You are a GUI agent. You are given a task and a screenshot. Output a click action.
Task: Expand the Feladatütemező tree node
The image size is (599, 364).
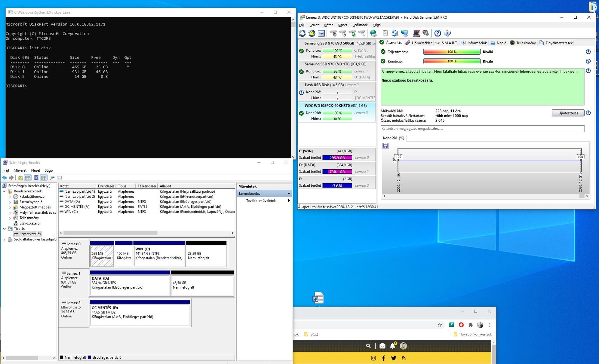[10, 197]
